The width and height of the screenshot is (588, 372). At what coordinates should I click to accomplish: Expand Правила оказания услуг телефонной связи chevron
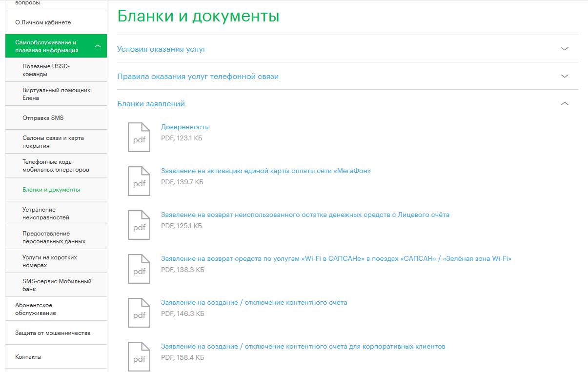click(565, 76)
